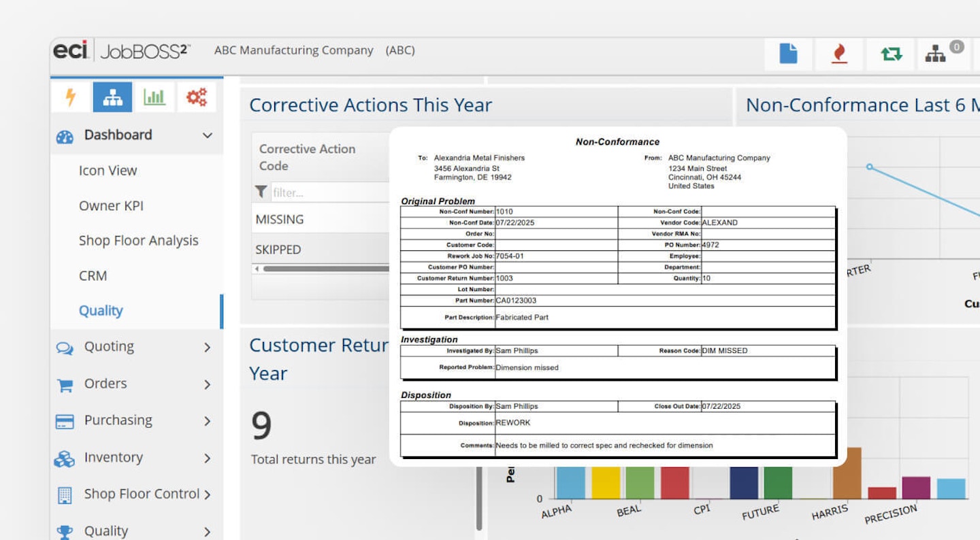Click the eci JobBOSS² logo
The height and width of the screenshot is (540, 980).
point(122,50)
